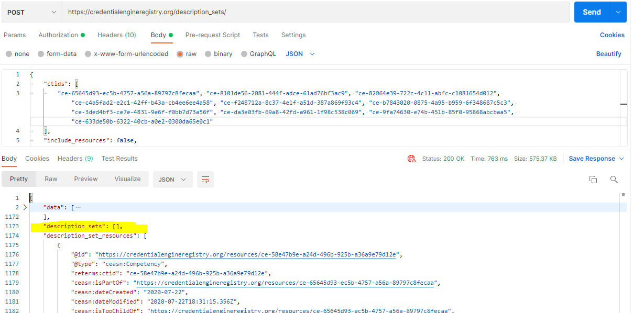This screenshot has width=644, height=313.
Task: Switch body type to GraphQL
Action: pyautogui.click(x=259, y=53)
